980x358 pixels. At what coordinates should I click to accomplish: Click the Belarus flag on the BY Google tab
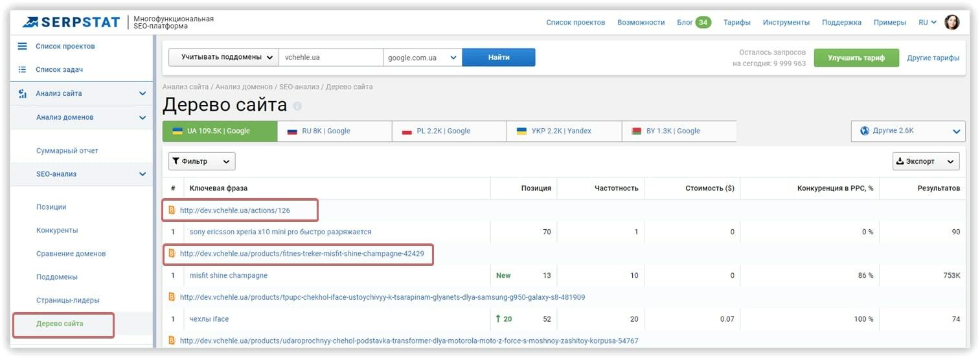636,131
